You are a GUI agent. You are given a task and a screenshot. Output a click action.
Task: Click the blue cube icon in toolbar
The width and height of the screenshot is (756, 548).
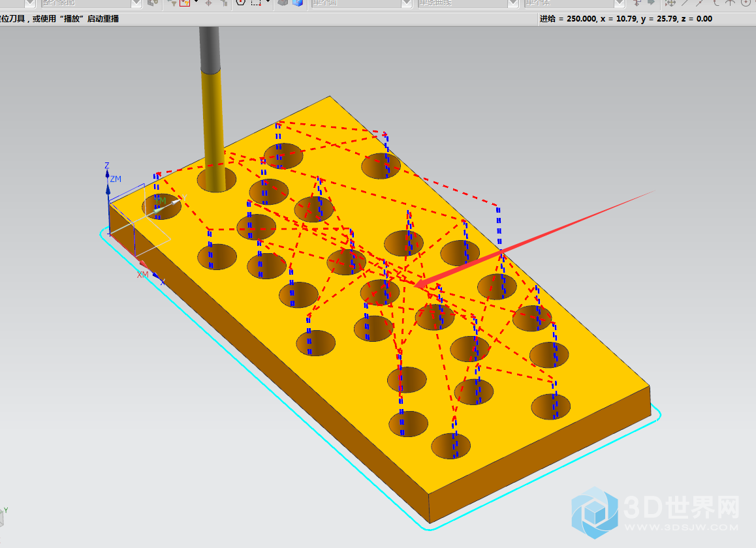pos(298,3)
